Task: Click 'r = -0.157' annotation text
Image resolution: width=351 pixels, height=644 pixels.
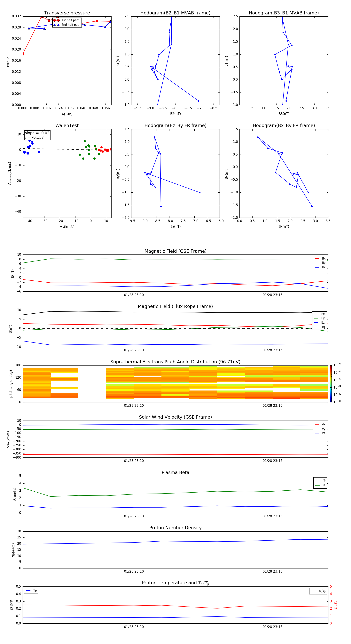Action: pos(35,137)
